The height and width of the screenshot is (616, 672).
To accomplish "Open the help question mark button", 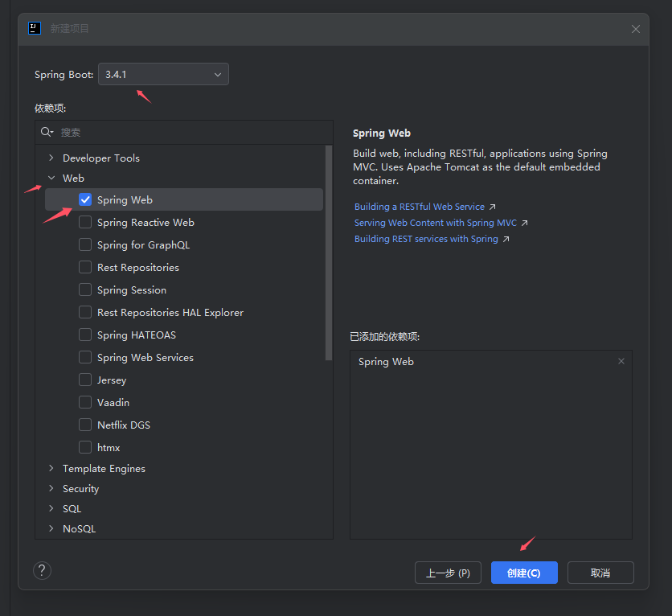I will (42, 570).
